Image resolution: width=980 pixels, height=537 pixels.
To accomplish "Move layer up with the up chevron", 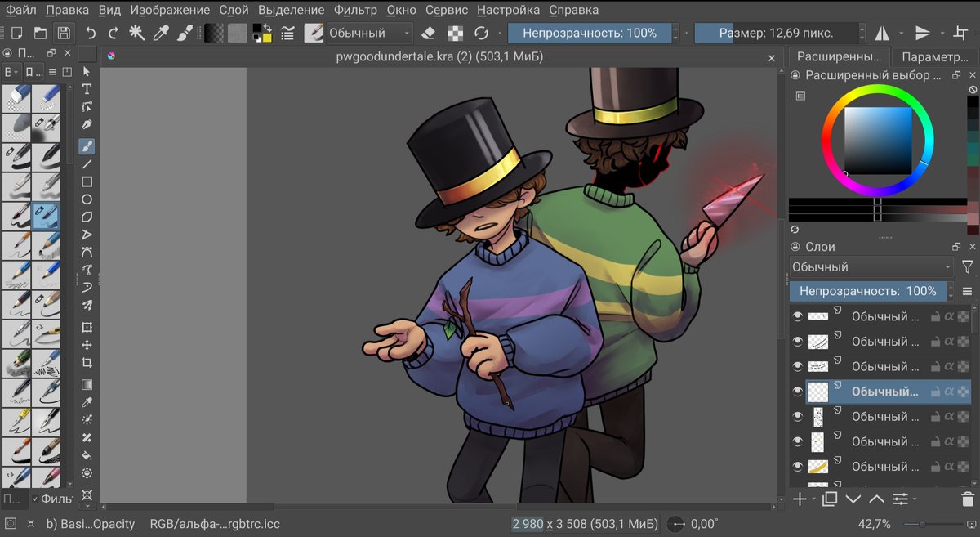I will (x=876, y=499).
